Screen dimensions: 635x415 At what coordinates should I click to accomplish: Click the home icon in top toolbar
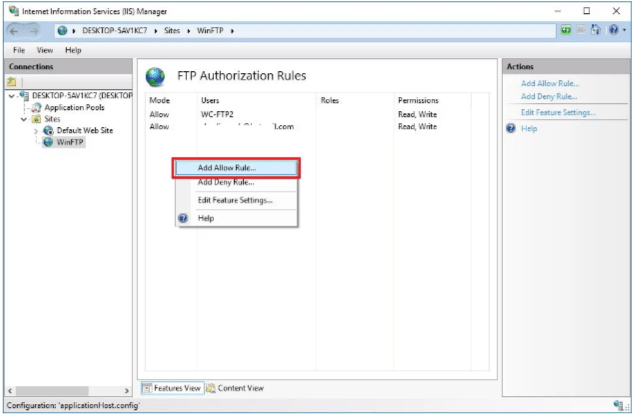click(x=595, y=30)
